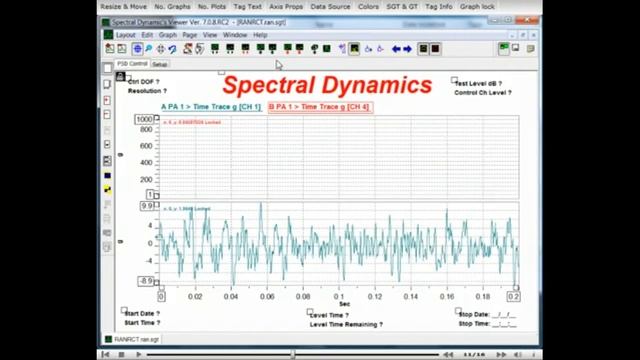Click the white square left of the PSD Control tab
The height and width of the screenshot is (360, 640).
108,68
